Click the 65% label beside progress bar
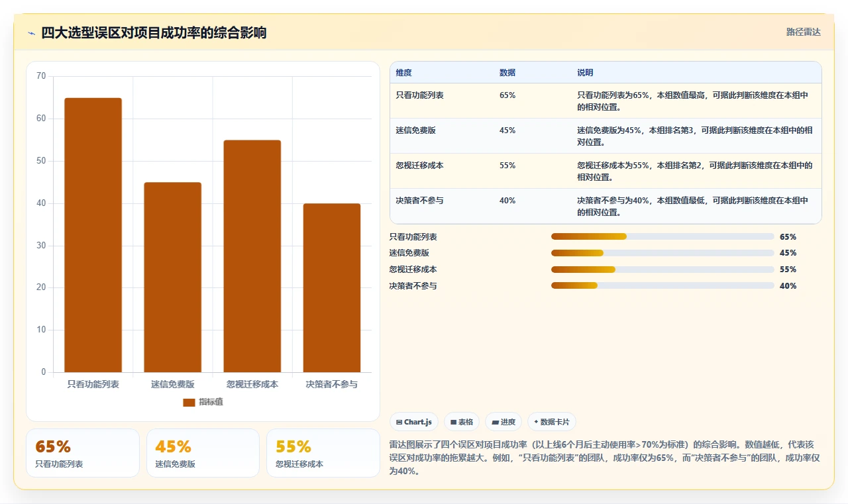848x504 pixels. click(788, 236)
